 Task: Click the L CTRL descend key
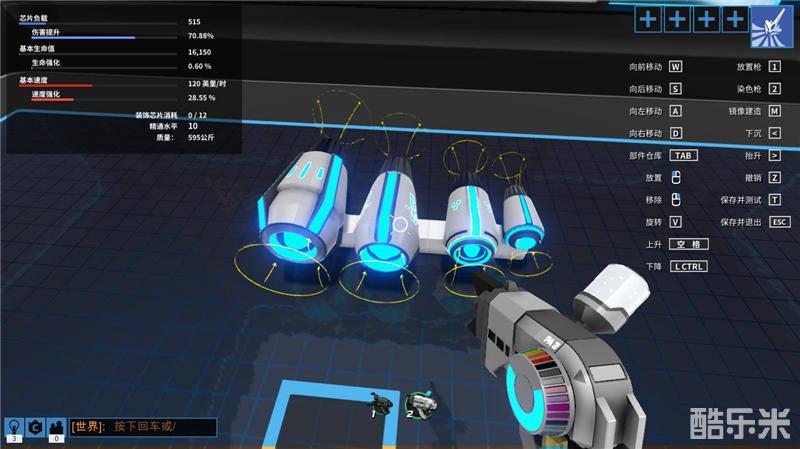[x=689, y=266]
